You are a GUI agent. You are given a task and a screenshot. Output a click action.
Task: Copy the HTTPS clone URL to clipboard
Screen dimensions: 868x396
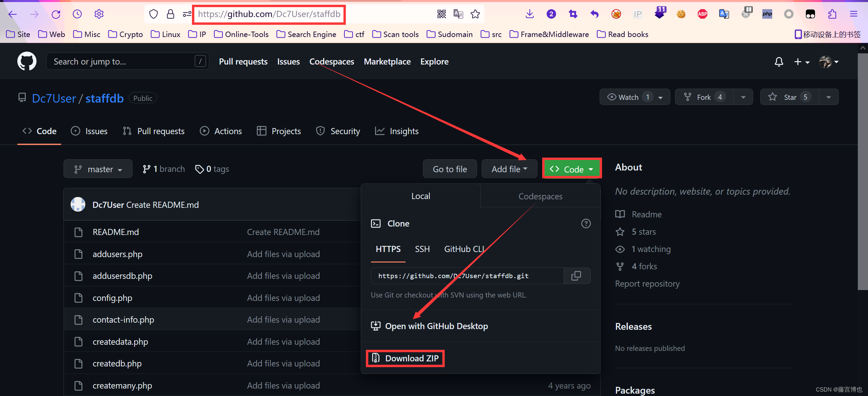point(577,276)
